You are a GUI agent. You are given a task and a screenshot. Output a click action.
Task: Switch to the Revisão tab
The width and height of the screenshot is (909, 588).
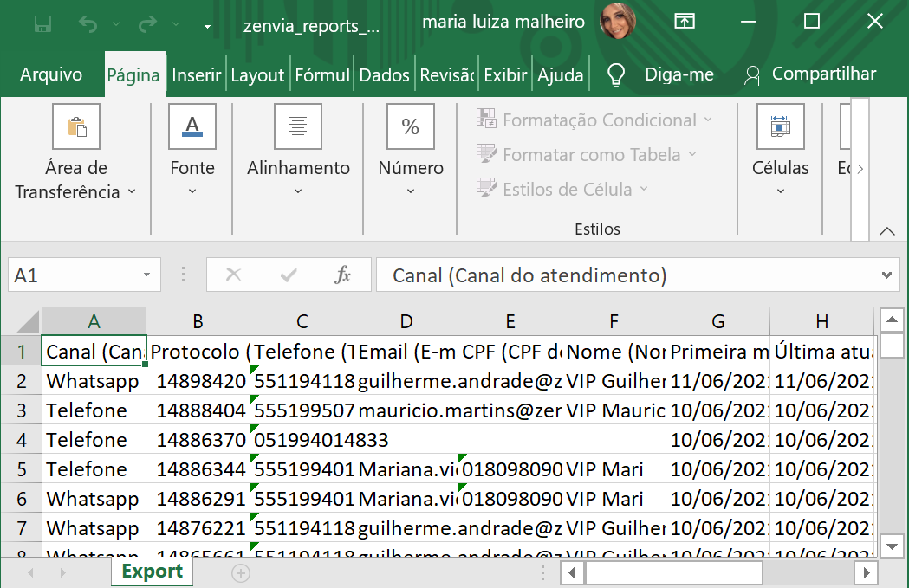coord(447,74)
